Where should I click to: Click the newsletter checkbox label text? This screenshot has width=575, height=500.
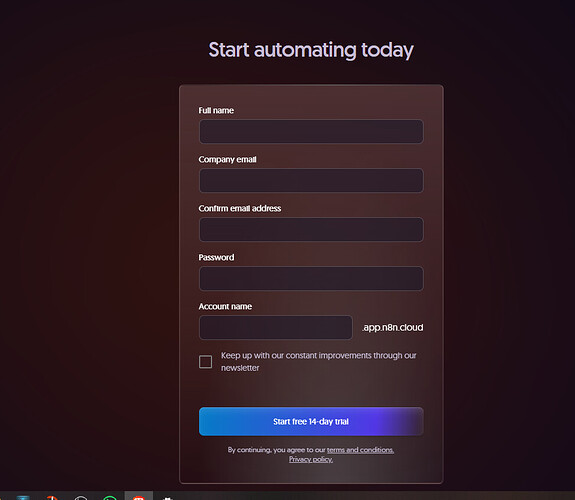[318, 361]
